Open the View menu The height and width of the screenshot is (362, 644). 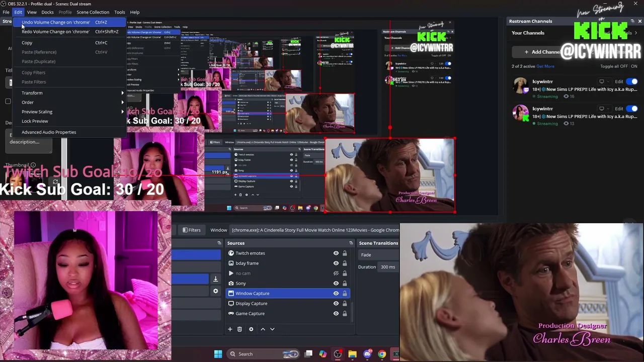click(x=32, y=12)
